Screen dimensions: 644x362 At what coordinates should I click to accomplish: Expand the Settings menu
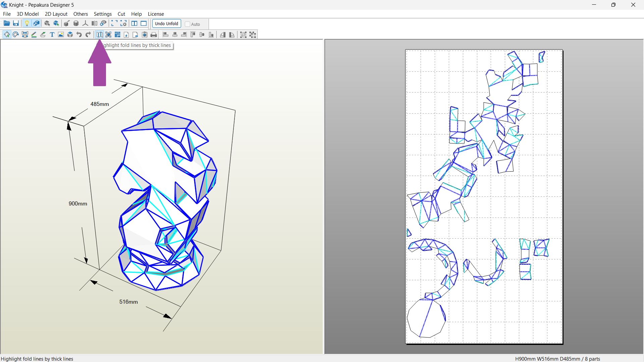103,14
